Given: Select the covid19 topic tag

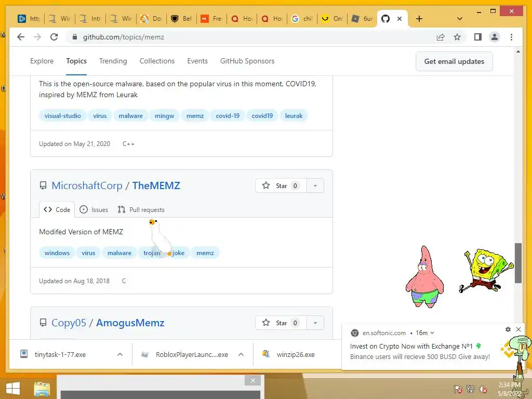Looking at the screenshot, I should (262, 116).
